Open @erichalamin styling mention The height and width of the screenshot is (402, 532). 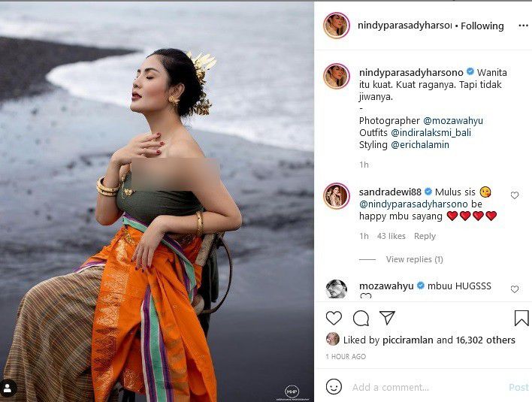pos(420,145)
